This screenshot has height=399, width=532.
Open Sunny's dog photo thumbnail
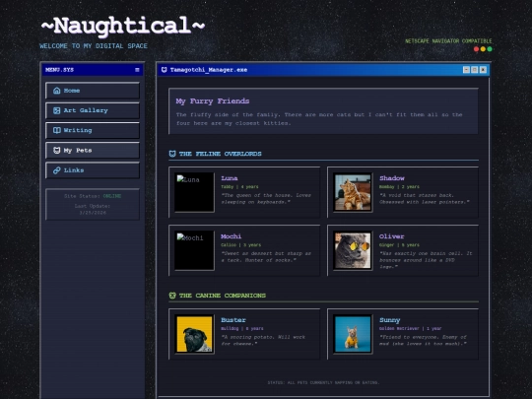(x=353, y=334)
